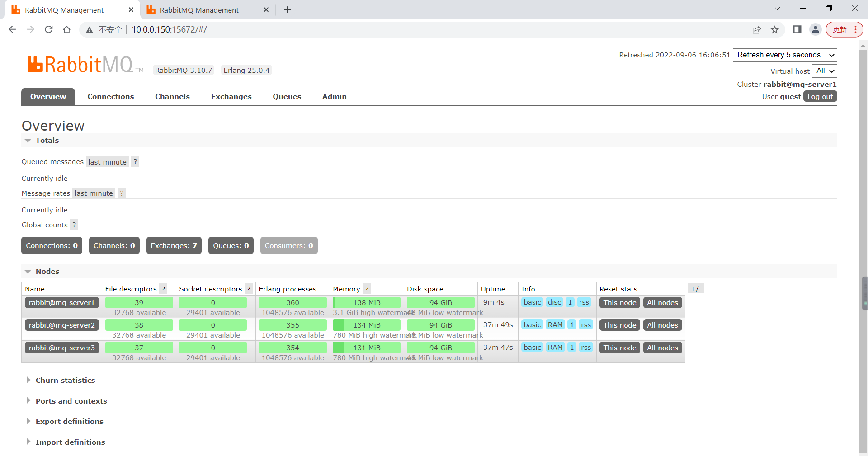
Task: Close the second RabbitMQ Management tab
Action: (x=266, y=9)
